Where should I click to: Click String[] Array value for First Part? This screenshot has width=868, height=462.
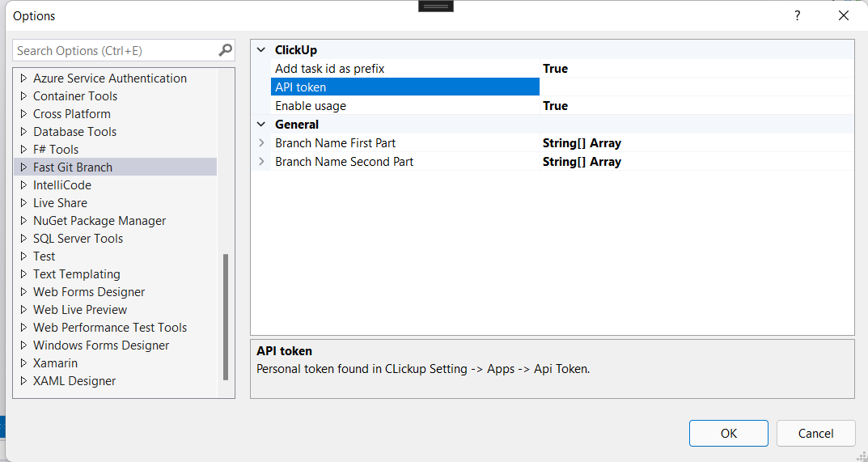(x=582, y=143)
